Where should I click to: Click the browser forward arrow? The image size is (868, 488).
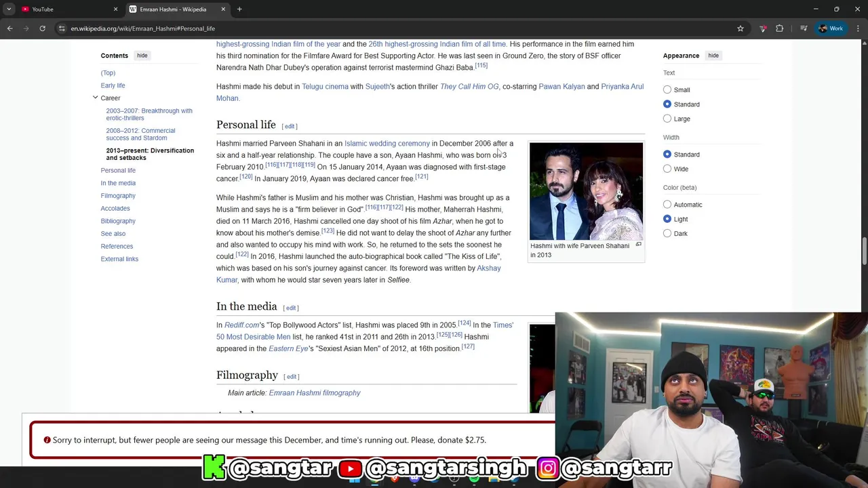tap(26, 28)
